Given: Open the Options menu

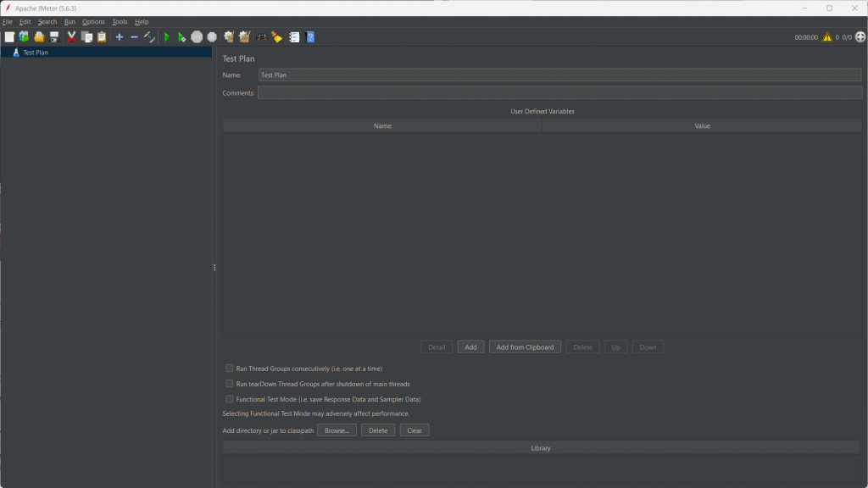Looking at the screenshot, I should coord(93,21).
